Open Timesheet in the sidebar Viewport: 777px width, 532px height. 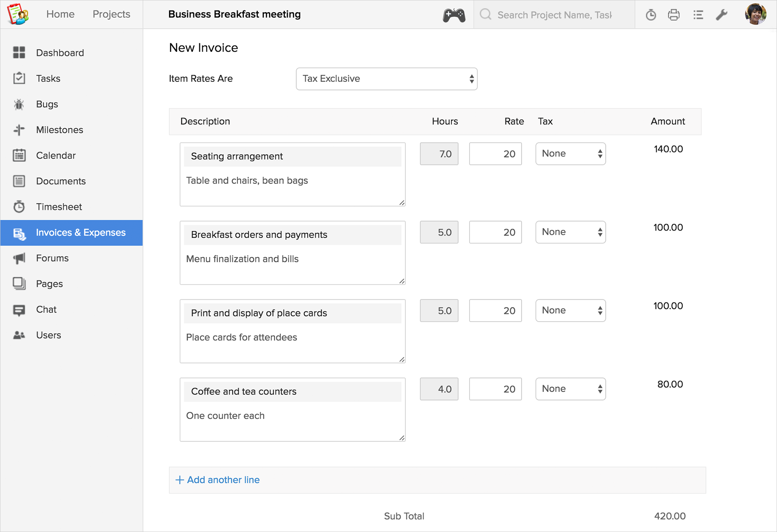pos(59,207)
